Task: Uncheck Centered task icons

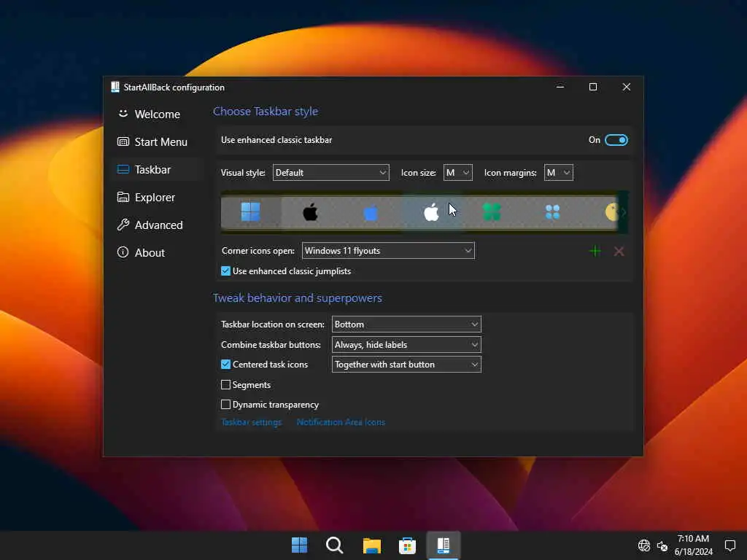Action: click(226, 365)
